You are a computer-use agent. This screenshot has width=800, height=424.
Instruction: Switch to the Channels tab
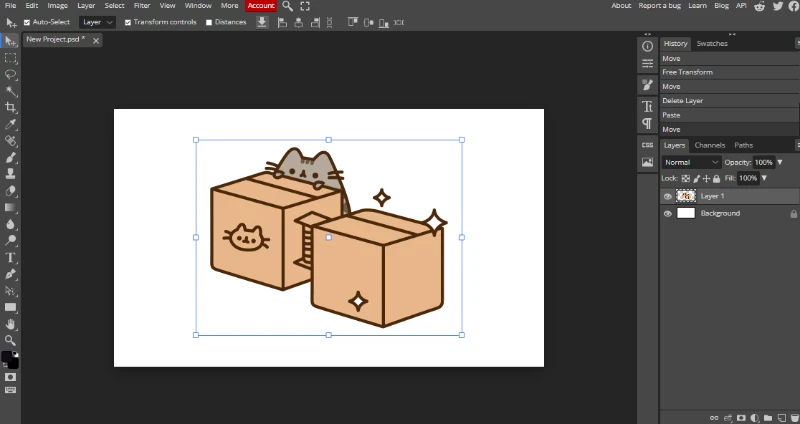(x=710, y=145)
